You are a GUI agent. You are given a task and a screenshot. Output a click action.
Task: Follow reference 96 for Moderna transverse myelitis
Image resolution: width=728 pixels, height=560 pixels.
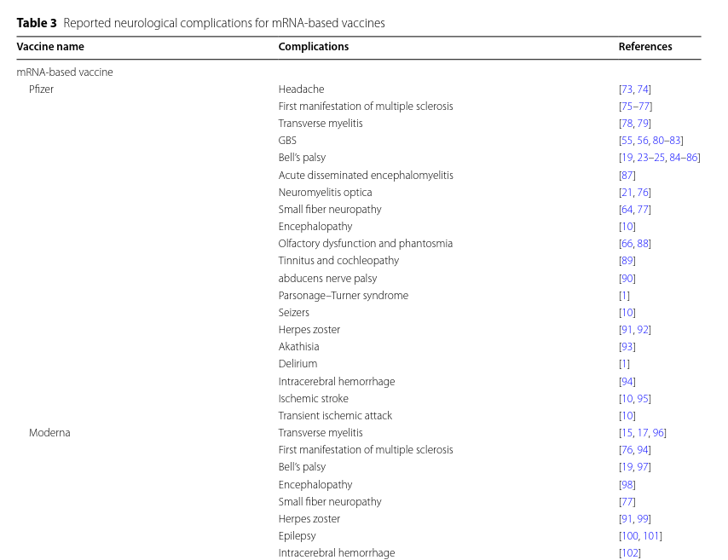pos(657,433)
